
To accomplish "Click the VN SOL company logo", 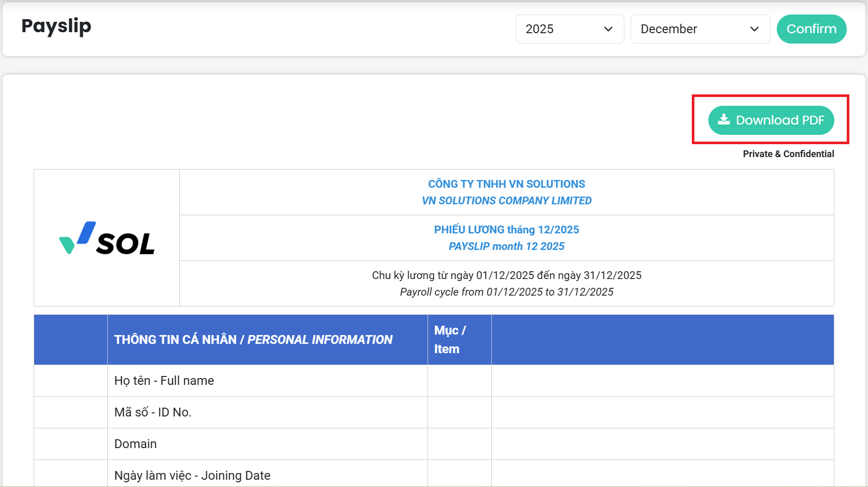I will tap(107, 239).
